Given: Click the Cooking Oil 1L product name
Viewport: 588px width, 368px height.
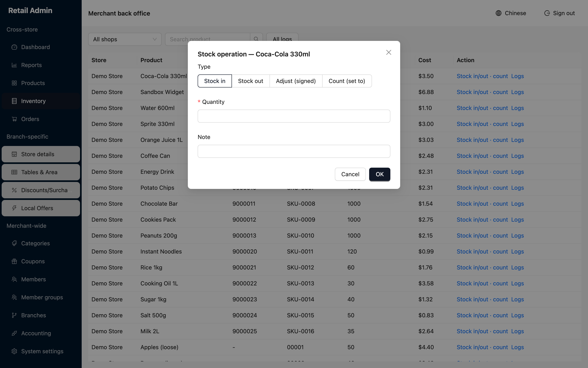Looking at the screenshot, I should 159,283.
